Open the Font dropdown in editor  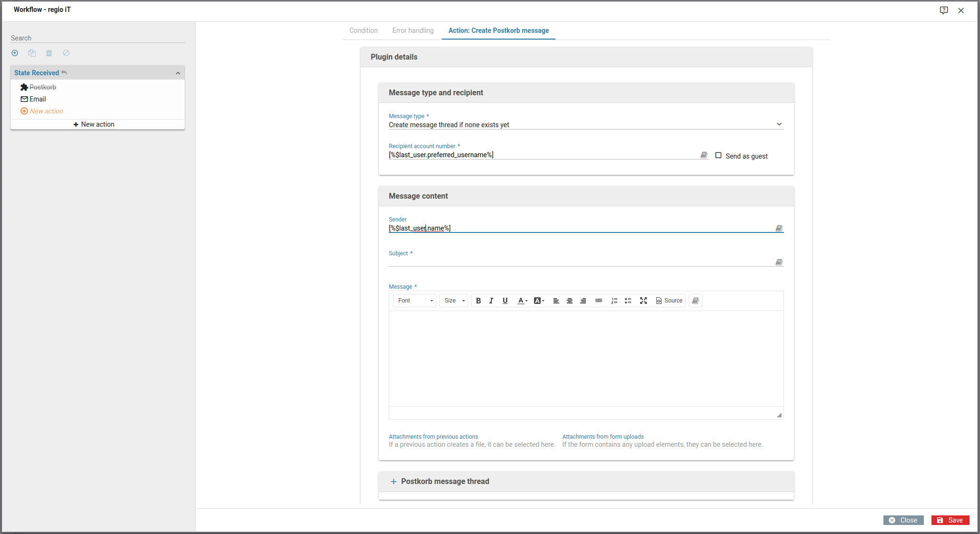coord(415,301)
